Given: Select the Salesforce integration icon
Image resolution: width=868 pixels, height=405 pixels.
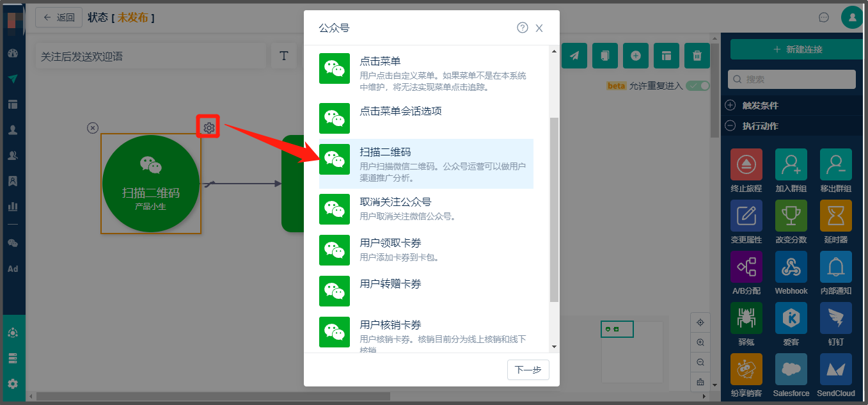Looking at the screenshot, I should (791, 369).
